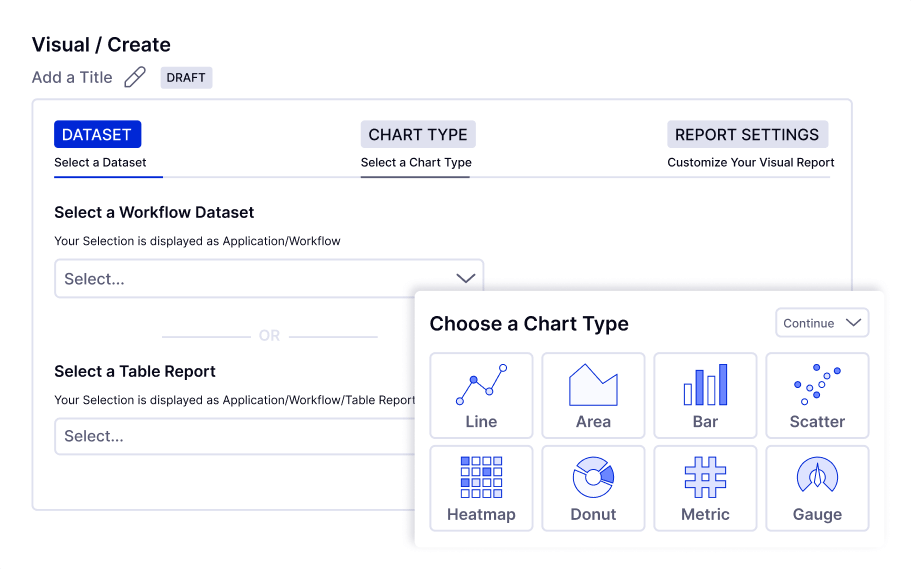Open the Table Report select dropdown
This screenshot has height=574, width=916.
(x=236, y=436)
